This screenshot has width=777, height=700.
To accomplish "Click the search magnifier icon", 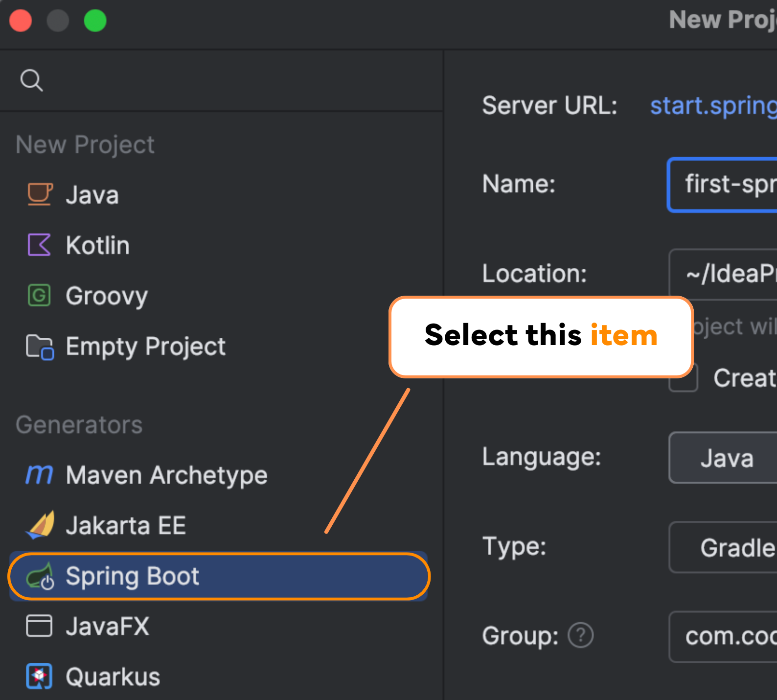I will click(x=31, y=80).
